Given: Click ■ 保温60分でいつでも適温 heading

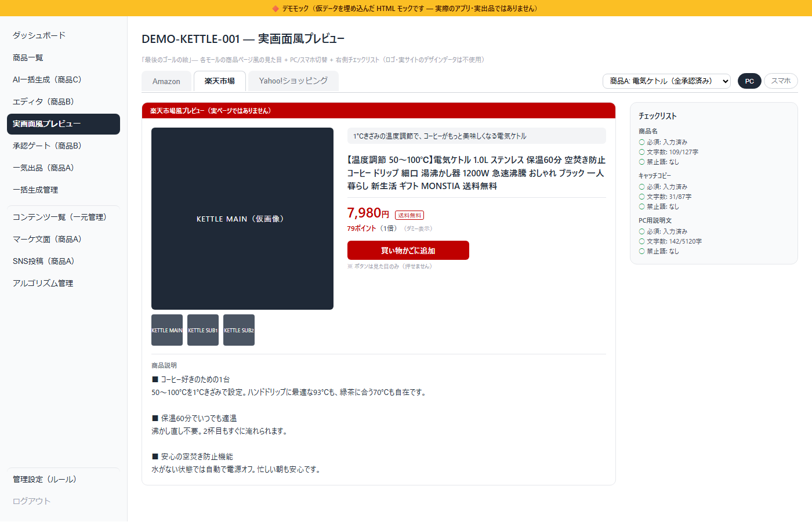Looking at the screenshot, I should point(194,418).
